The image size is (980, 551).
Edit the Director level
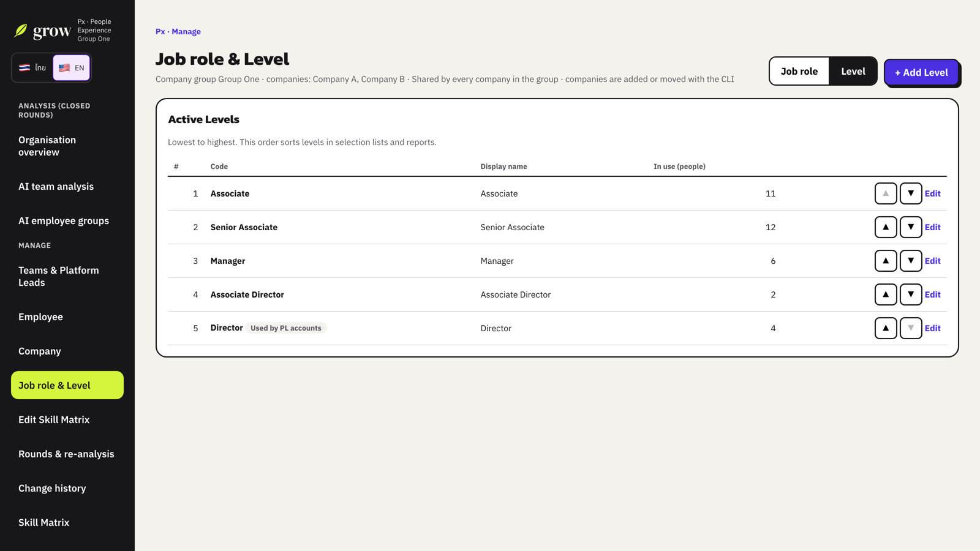click(x=933, y=328)
